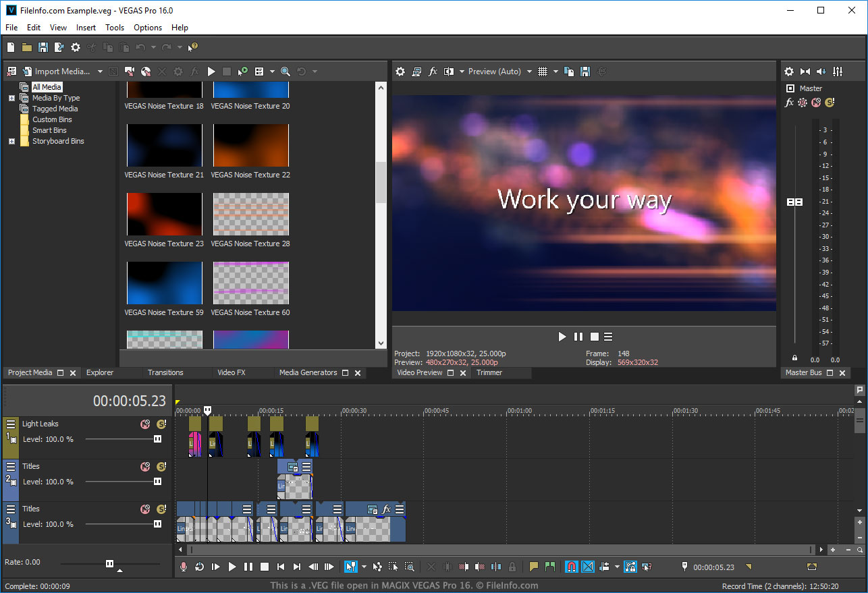Mute the Light Leaks track
Viewport: 868px width, 593px height.
145,424
